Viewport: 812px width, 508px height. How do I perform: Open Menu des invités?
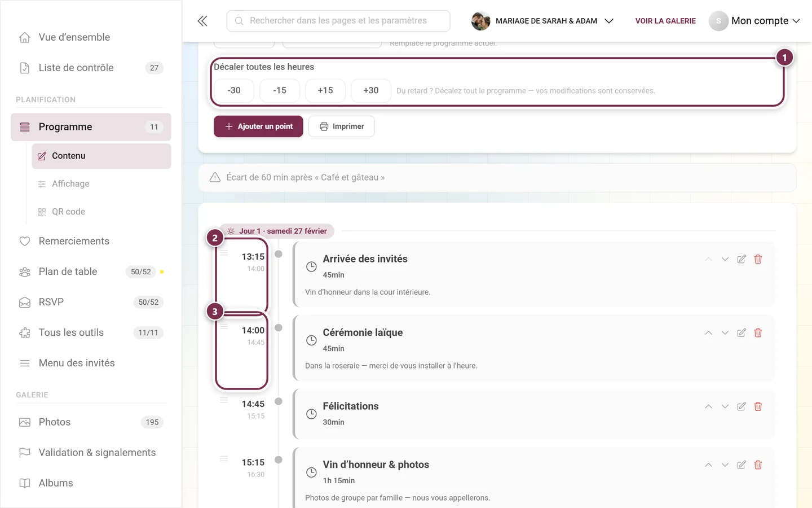91,363
